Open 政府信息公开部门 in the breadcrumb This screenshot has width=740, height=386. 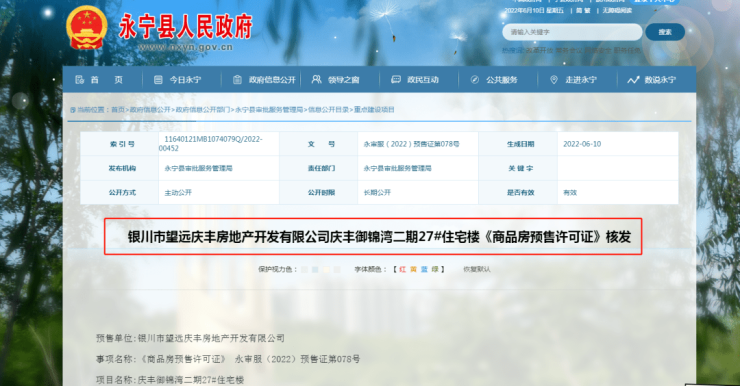point(203,109)
